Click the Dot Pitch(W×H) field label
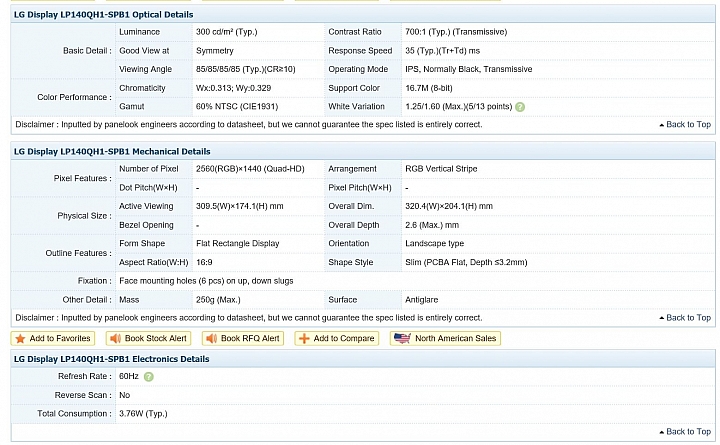 (x=148, y=188)
